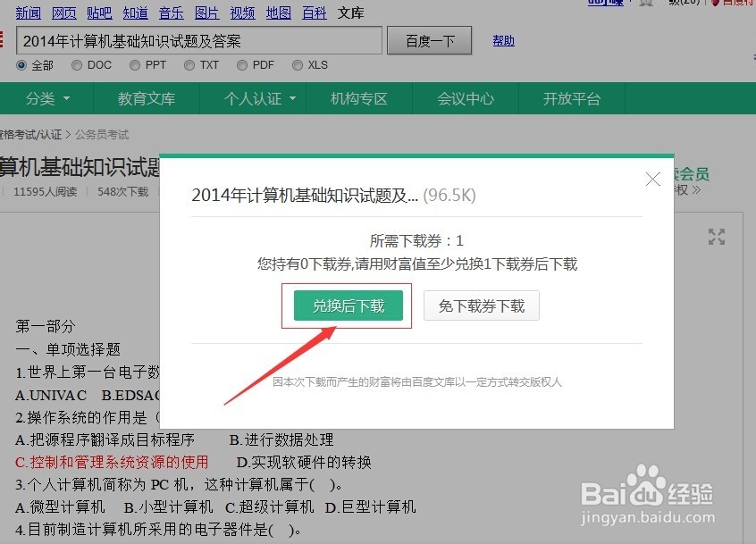Open the 开放平台 tab
The width and height of the screenshot is (756, 544).
pos(572,99)
